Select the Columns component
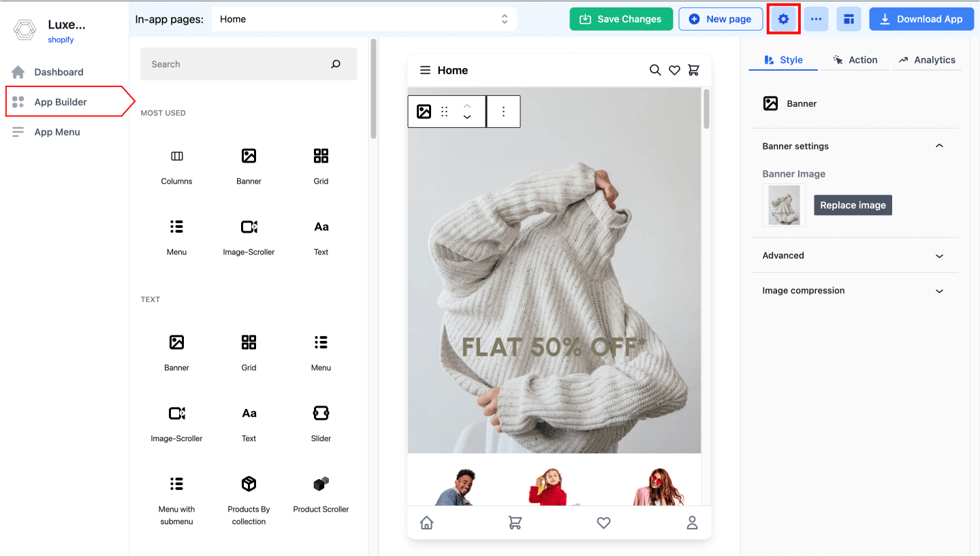 (x=176, y=165)
